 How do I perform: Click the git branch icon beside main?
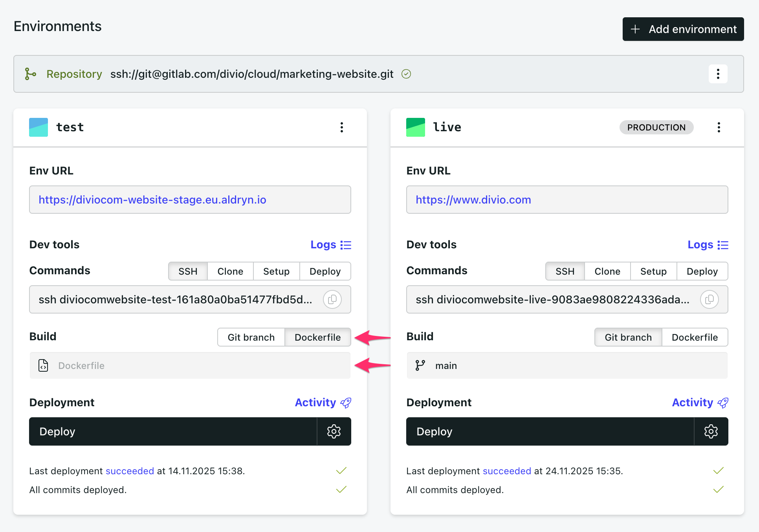coord(420,365)
